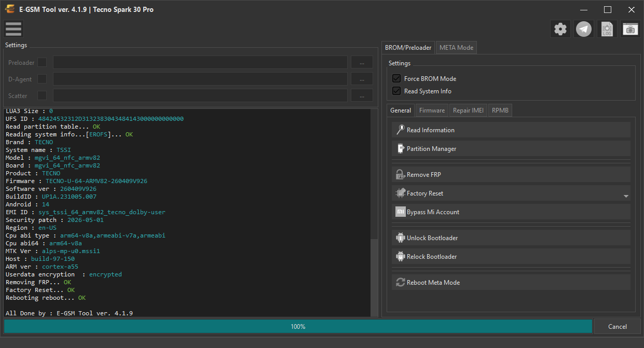This screenshot has height=348, width=644.
Task: Uncheck Read System Info
Action: [396, 91]
